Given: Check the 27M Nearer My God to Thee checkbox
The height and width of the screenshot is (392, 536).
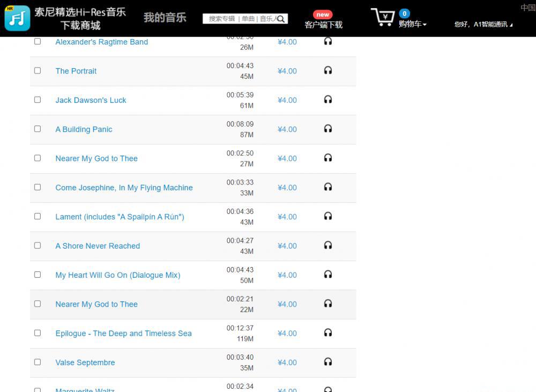Looking at the screenshot, I should coord(38,158).
